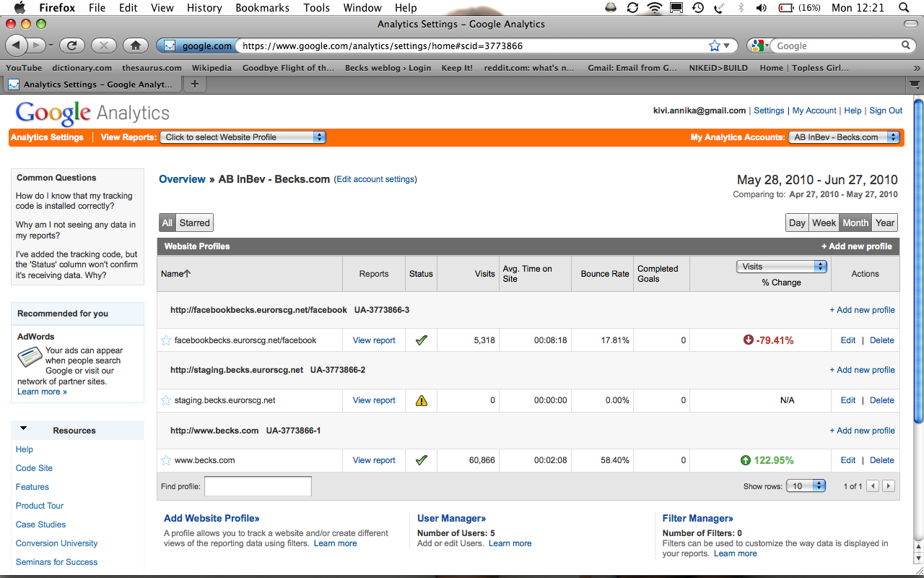
Task: Select the Year date range
Action: [x=885, y=223]
